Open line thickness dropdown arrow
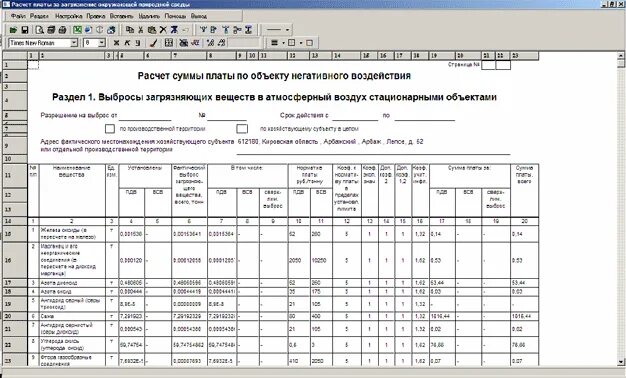 click(x=283, y=43)
